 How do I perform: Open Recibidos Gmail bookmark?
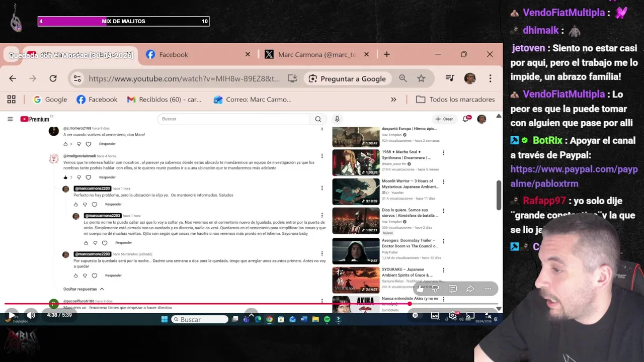(x=164, y=100)
